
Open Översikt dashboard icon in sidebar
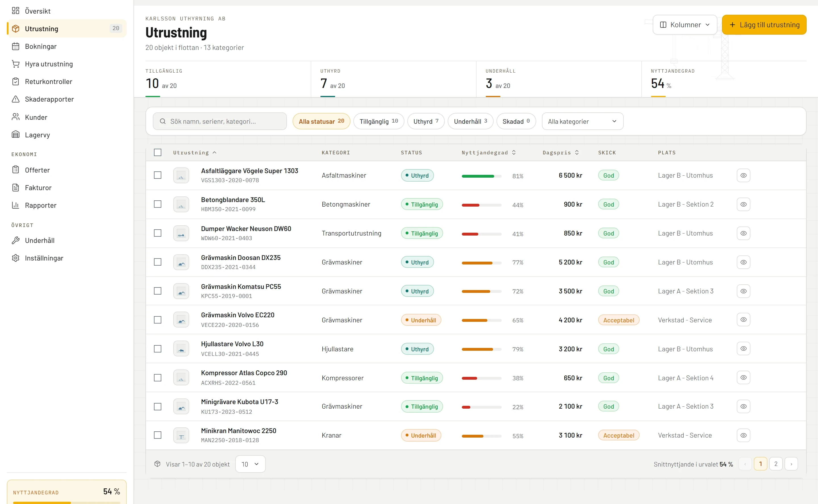(x=16, y=11)
